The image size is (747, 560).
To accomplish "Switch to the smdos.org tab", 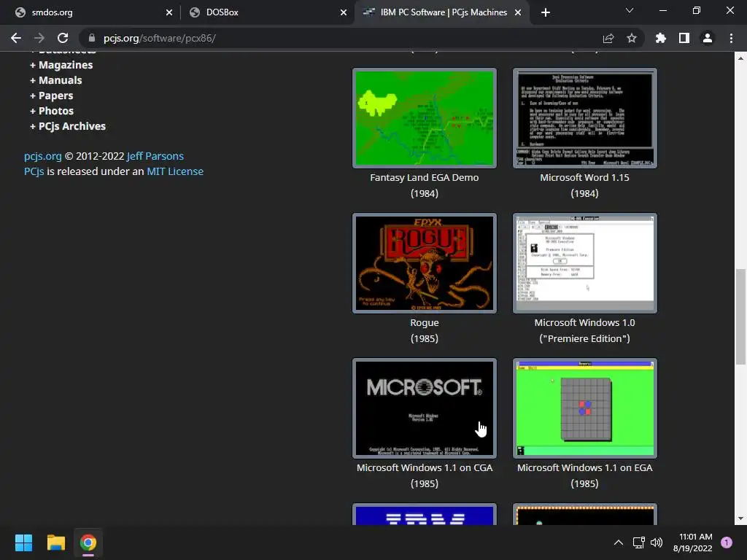I will tap(93, 12).
